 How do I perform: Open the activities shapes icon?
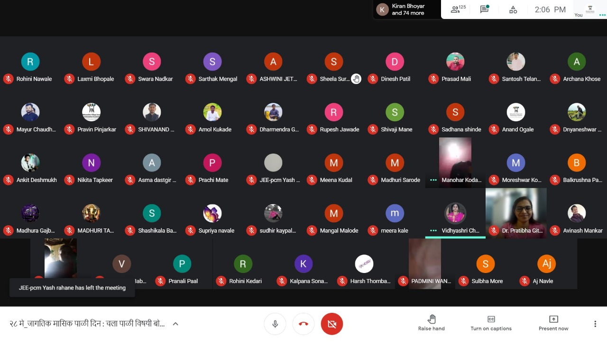click(x=513, y=9)
